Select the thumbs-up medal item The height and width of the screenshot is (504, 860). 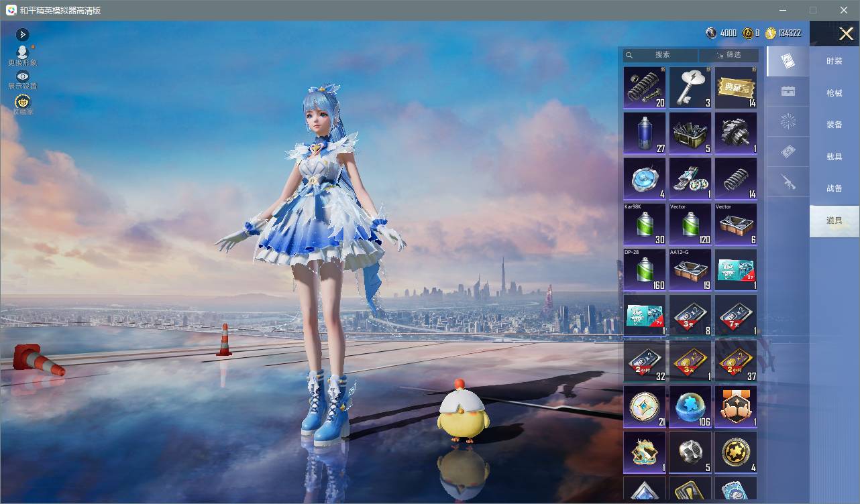click(736, 406)
